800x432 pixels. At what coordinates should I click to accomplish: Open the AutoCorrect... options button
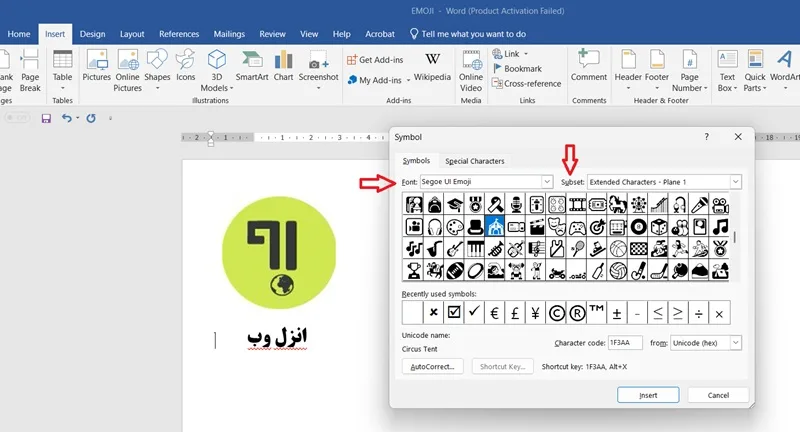pyautogui.click(x=432, y=366)
